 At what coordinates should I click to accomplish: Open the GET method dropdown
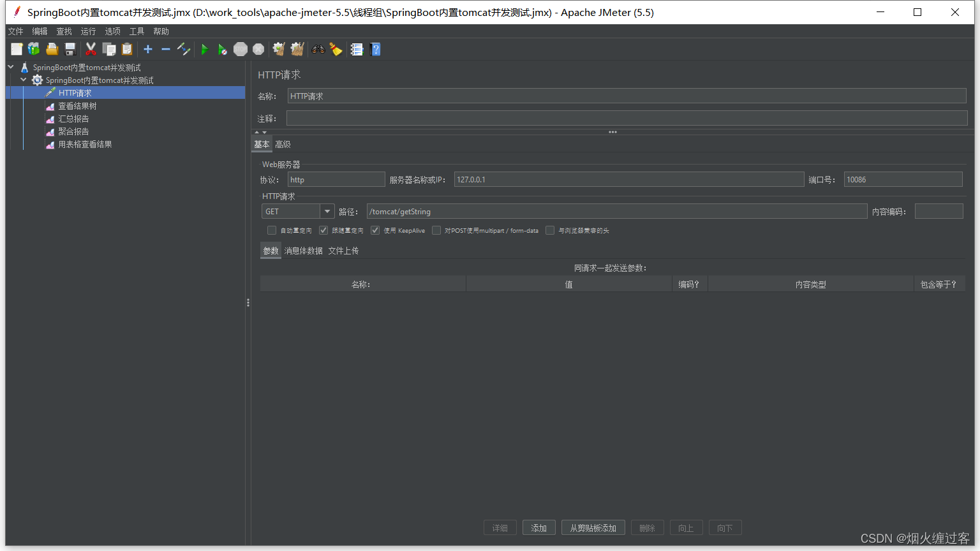(327, 211)
